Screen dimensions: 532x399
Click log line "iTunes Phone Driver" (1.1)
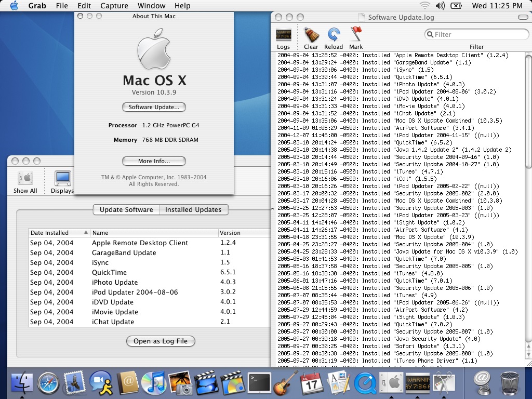pyautogui.click(x=377, y=361)
